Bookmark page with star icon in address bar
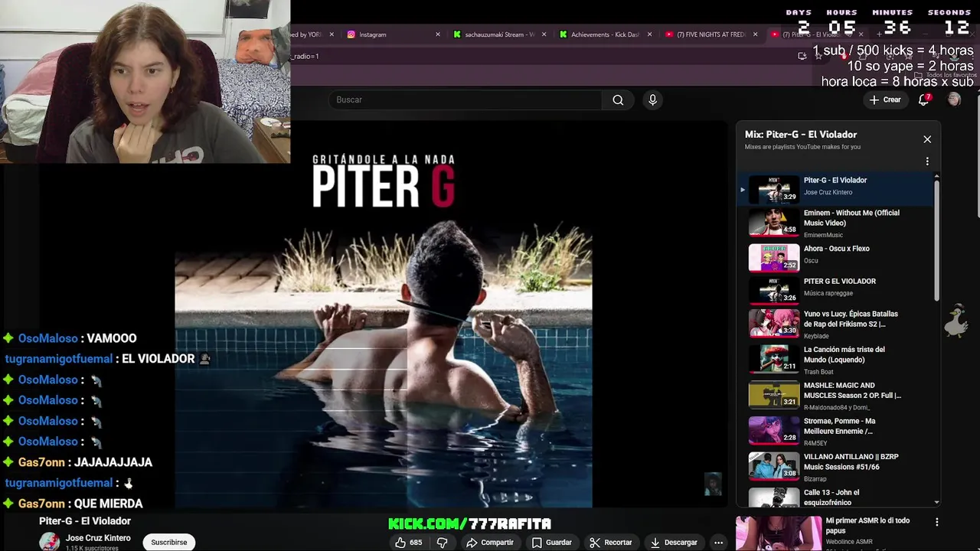Image resolution: width=980 pixels, height=551 pixels. click(818, 56)
